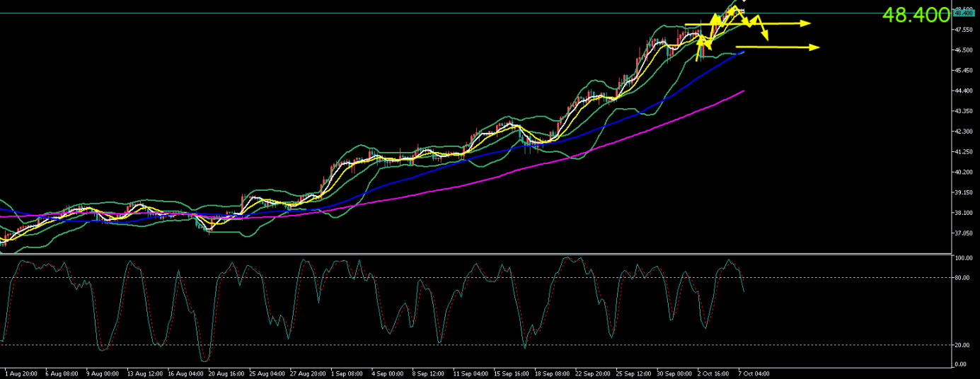Click the oscillator 80.00 level label
Screen dimensions: 980x379
click(962, 278)
